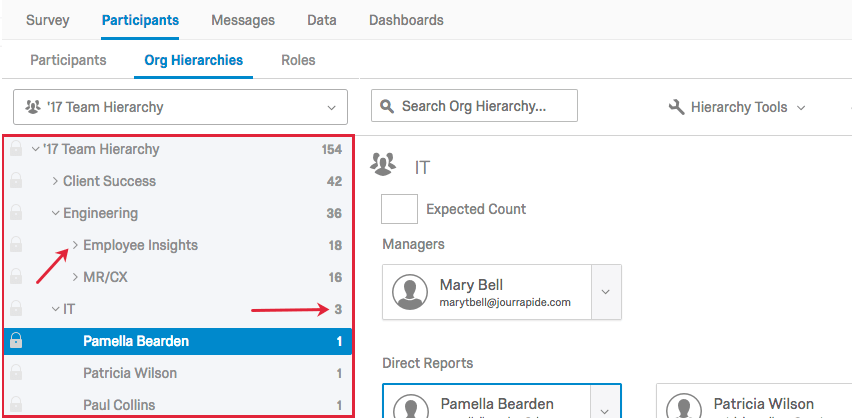Click the Hierarchy Tools wrench icon
This screenshot has width=852, height=418.
[675, 107]
